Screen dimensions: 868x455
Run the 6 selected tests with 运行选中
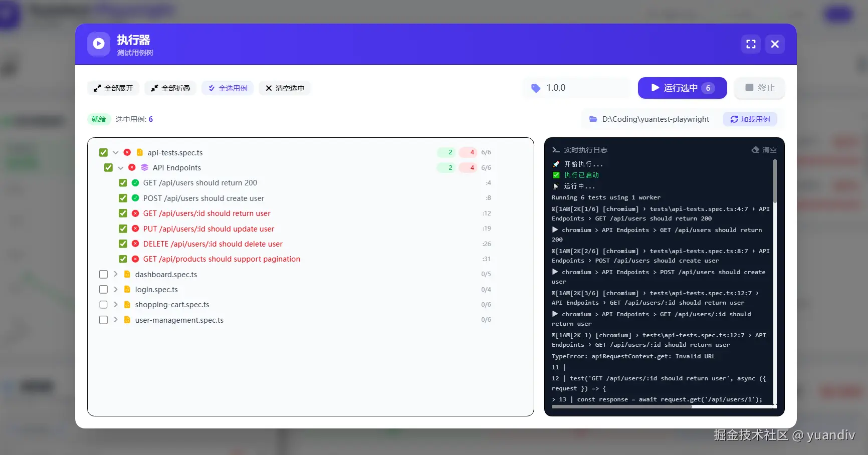[682, 88]
